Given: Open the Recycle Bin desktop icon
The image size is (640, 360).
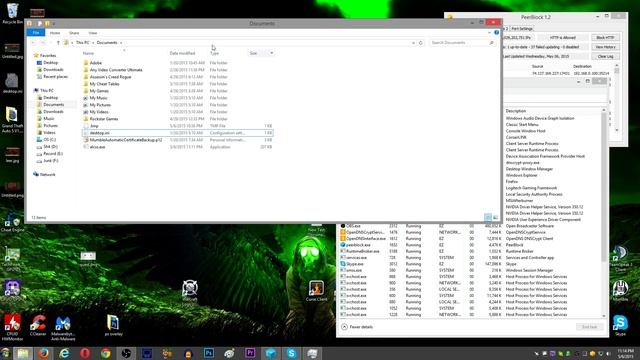Looking at the screenshot, I should (x=12, y=13).
